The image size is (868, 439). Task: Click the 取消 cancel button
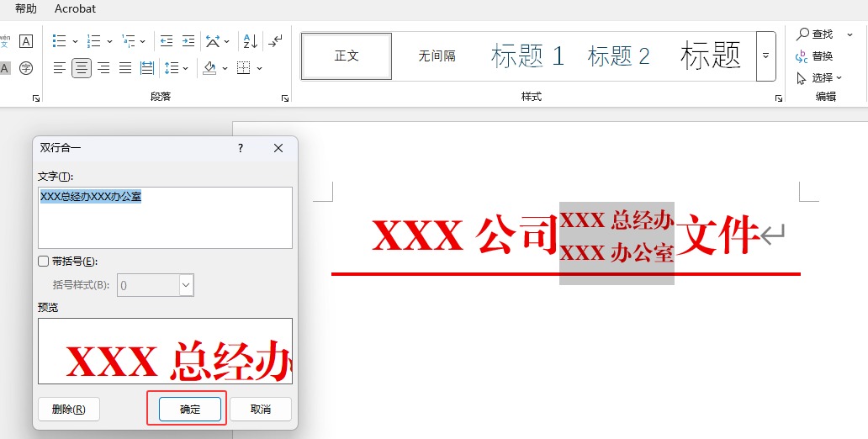coord(261,409)
